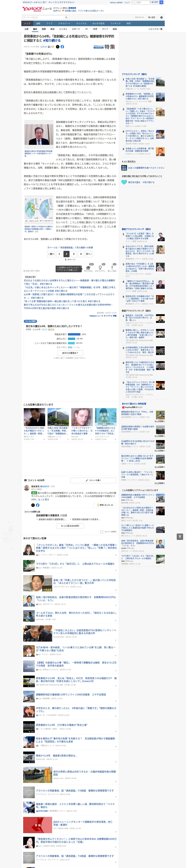Image resolution: width=186 pixels, height=868 pixels.
Task: Click Facebook share icon under 岡本孝司 comment
Action: (x=38, y=505)
